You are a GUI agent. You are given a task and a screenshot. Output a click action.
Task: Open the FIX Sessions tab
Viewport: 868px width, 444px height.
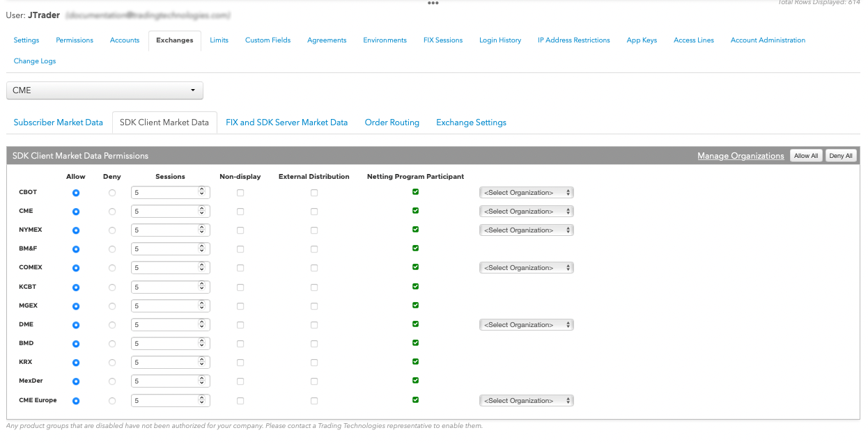(443, 40)
